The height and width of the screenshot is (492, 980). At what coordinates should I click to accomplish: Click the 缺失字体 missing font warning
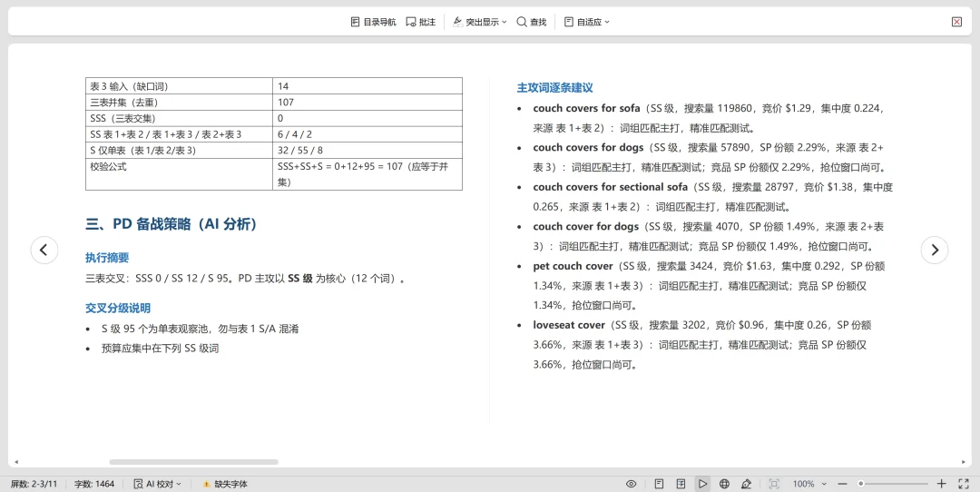225,484
